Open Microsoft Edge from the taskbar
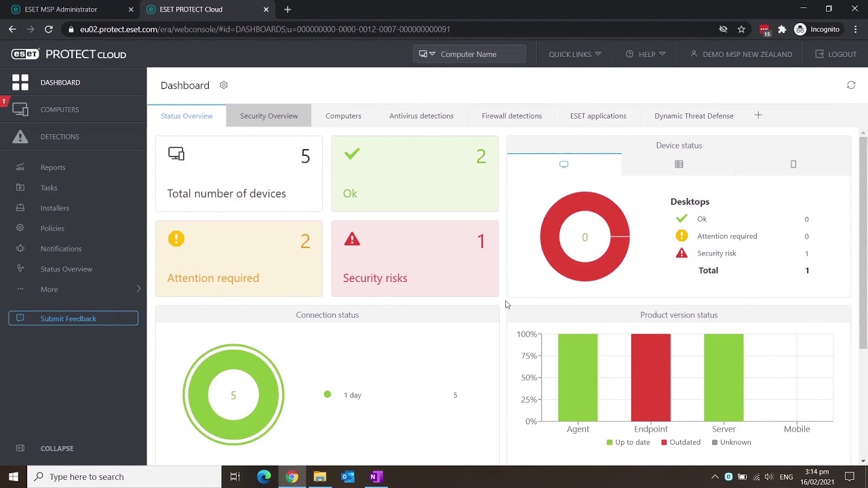Viewport: 868px width, 488px height. click(x=264, y=476)
